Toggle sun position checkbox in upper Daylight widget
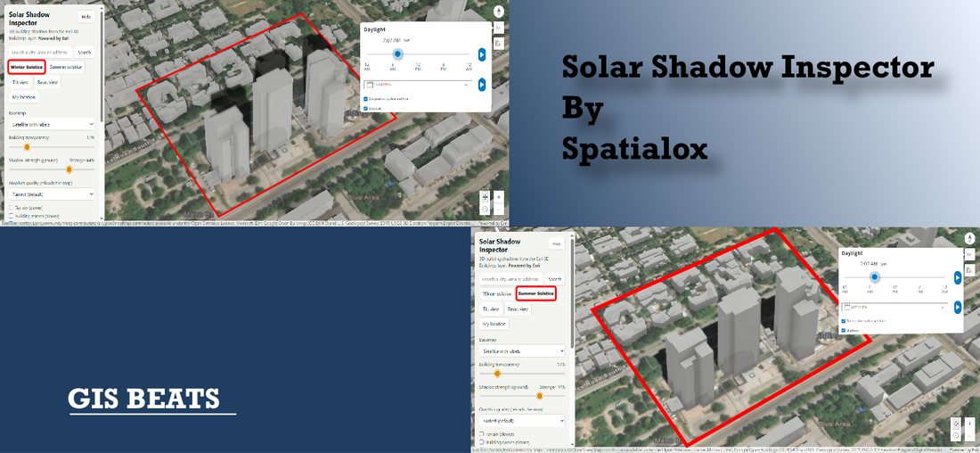This screenshot has height=453, width=980. 365,99
